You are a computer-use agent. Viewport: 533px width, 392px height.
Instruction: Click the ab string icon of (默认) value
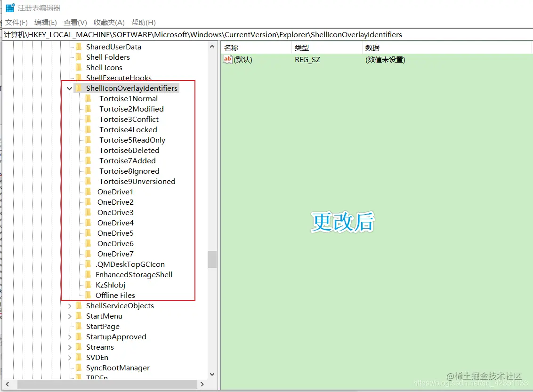click(x=227, y=59)
